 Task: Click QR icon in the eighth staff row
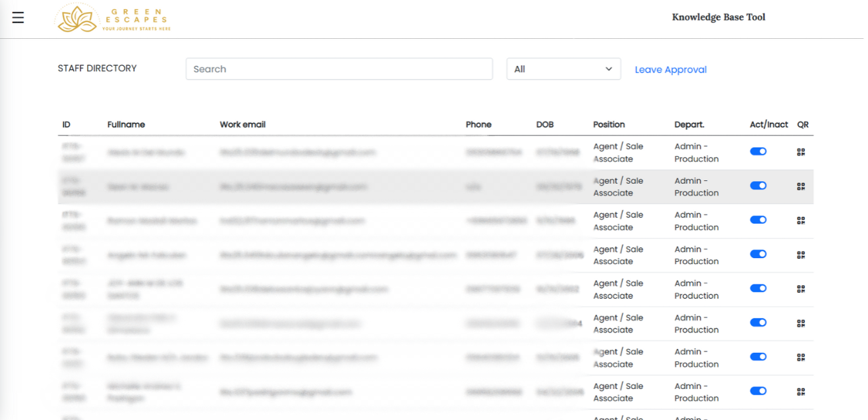pyautogui.click(x=801, y=392)
